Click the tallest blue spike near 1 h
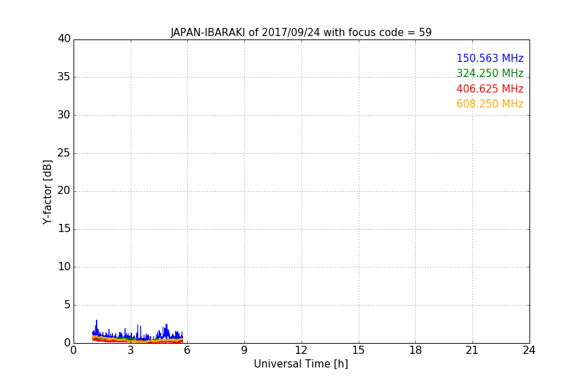 click(97, 327)
